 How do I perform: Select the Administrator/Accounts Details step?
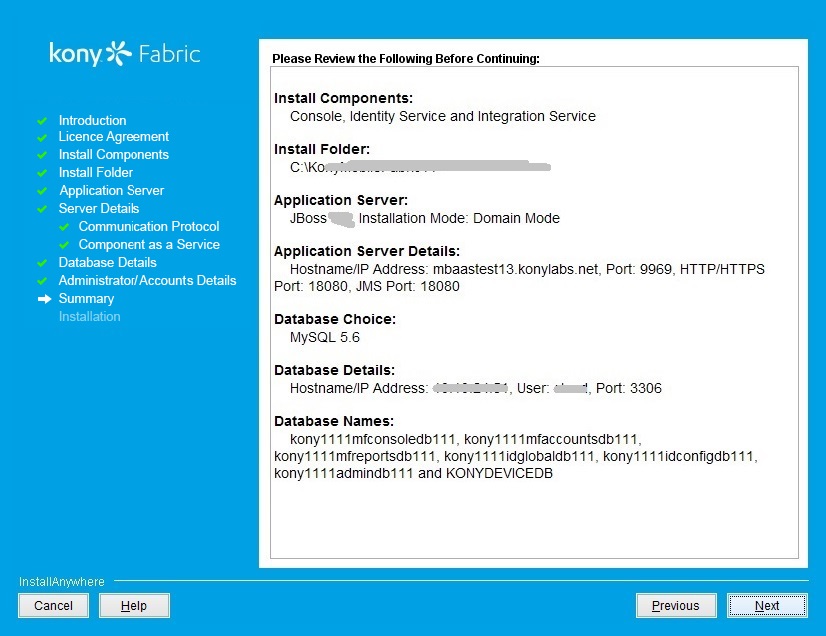coord(147,280)
